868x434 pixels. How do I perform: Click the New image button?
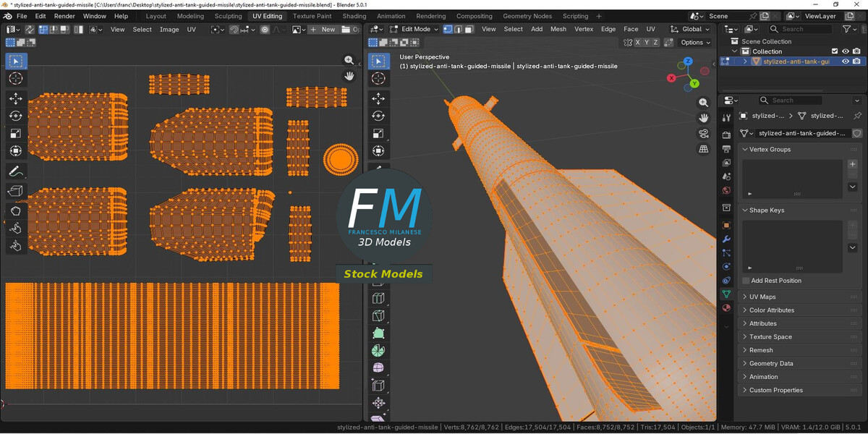click(x=323, y=30)
